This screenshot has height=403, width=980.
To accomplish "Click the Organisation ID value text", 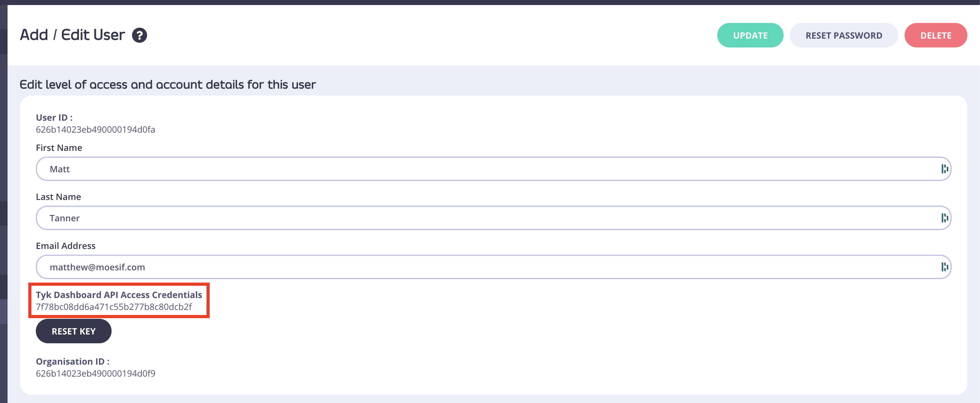I will (95, 373).
